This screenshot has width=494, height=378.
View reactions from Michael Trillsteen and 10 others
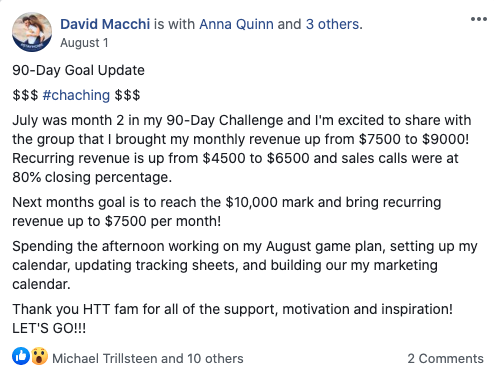pyautogui.click(x=148, y=359)
